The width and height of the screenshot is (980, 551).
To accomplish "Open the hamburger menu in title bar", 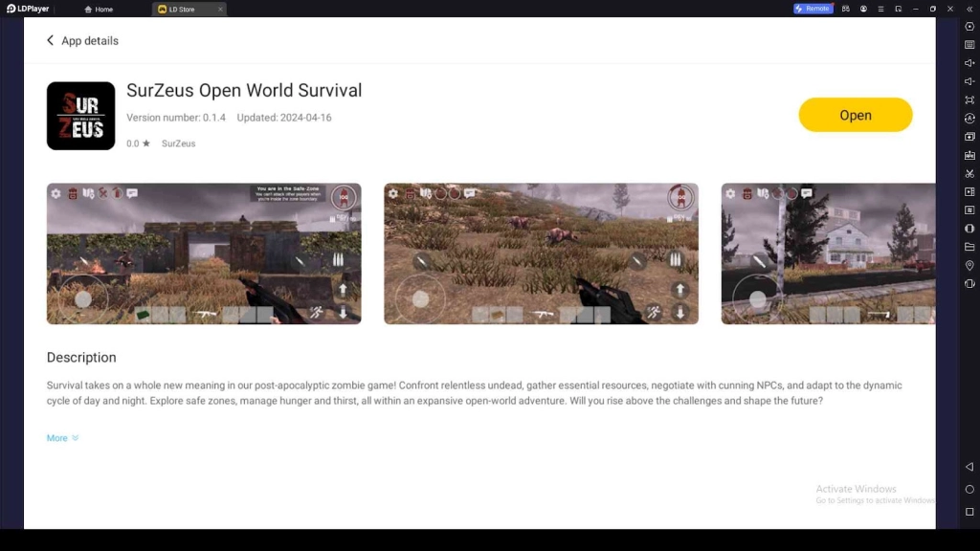I will click(x=880, y=9).
